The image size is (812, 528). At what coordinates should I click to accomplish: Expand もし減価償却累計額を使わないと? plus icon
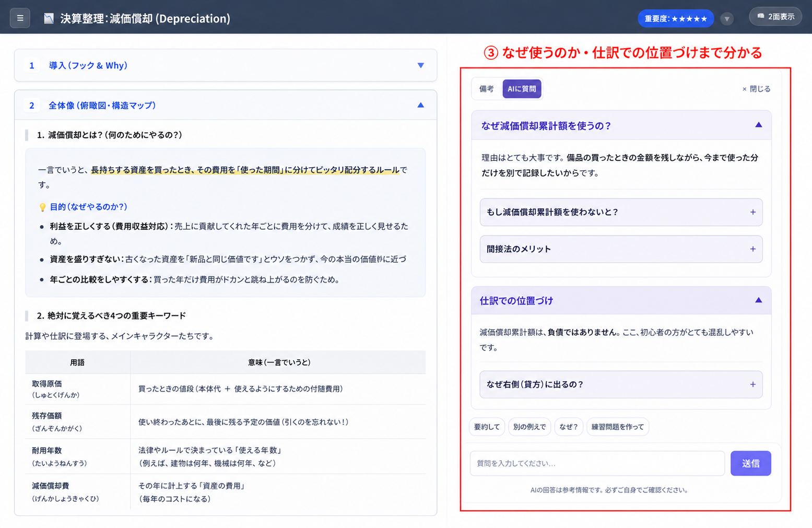pyautogui.click(x=752, y=212)
